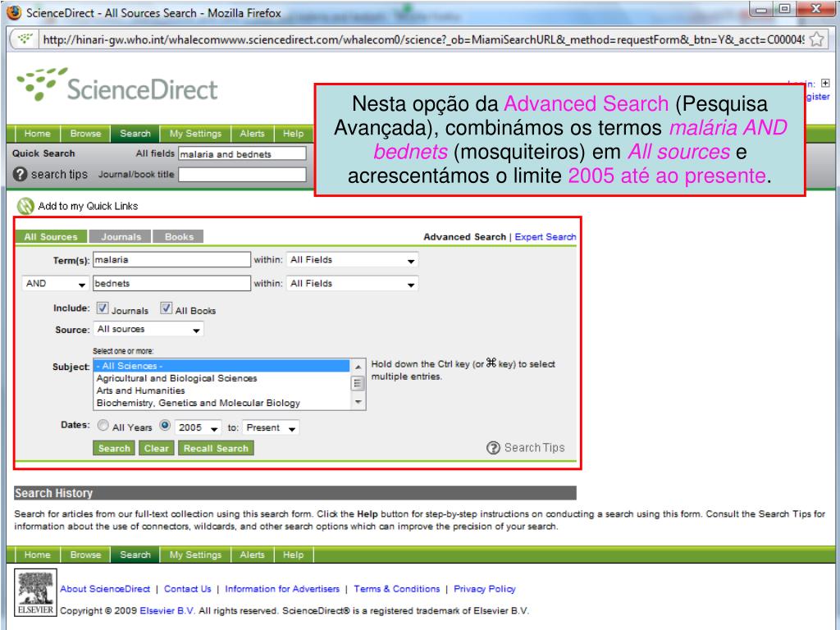This screenshot has width=840, height=630.
Task: Open Search Tips help icon in form
Action: 493,447
